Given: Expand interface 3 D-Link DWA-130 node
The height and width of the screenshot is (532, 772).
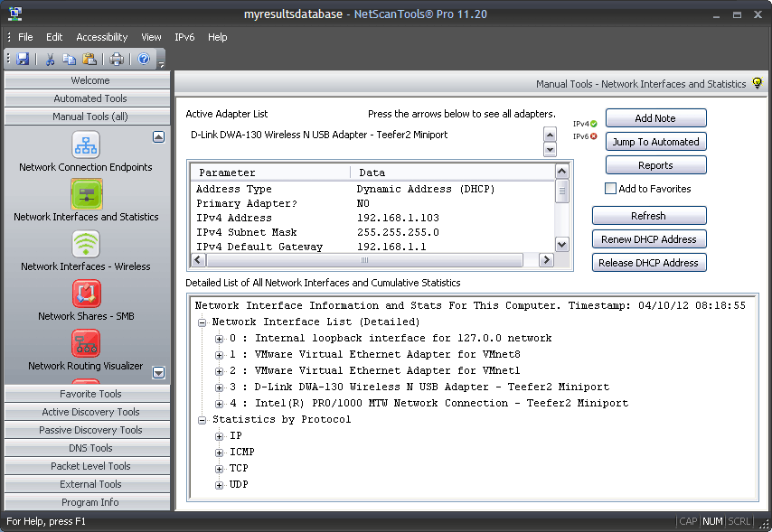Looking at the screenshot, I should point(219,387).
